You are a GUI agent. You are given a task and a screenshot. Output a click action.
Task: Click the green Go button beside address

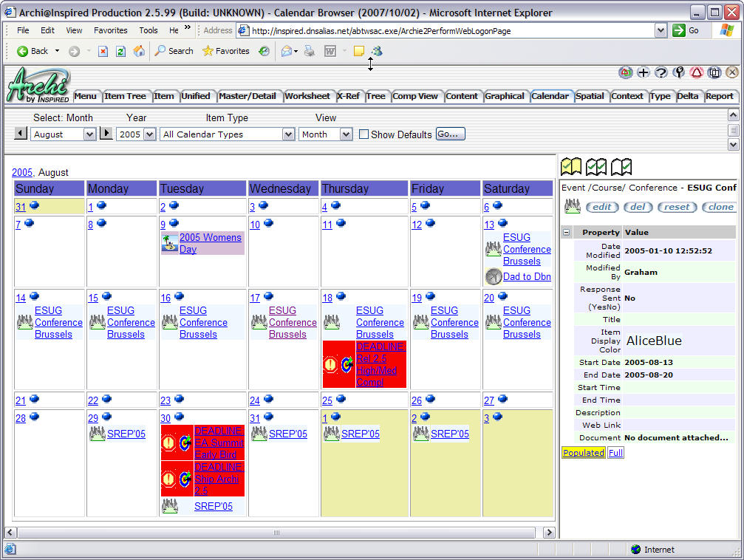point(686,30)
